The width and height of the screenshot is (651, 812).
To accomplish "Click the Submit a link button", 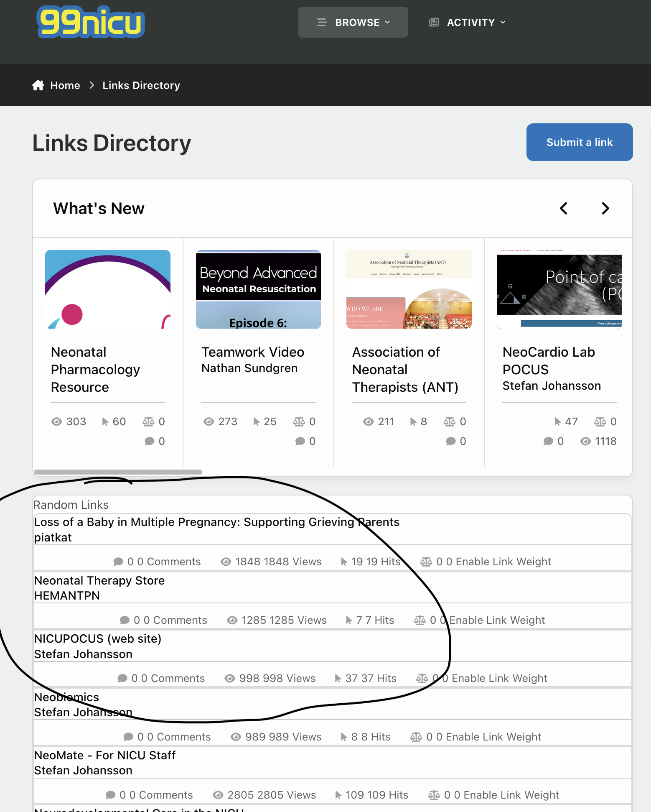I will (580, 142).
